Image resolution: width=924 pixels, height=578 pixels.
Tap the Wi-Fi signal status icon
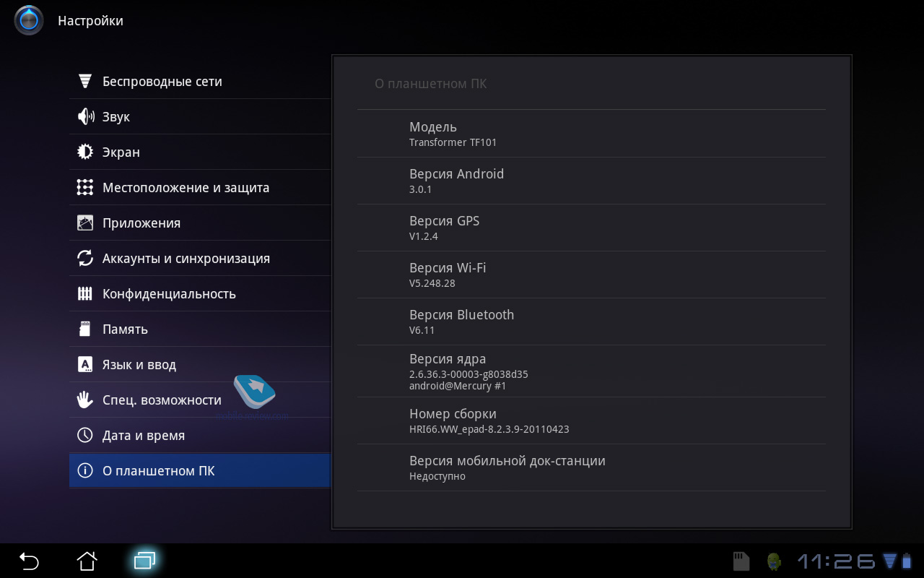click(889, 561)
